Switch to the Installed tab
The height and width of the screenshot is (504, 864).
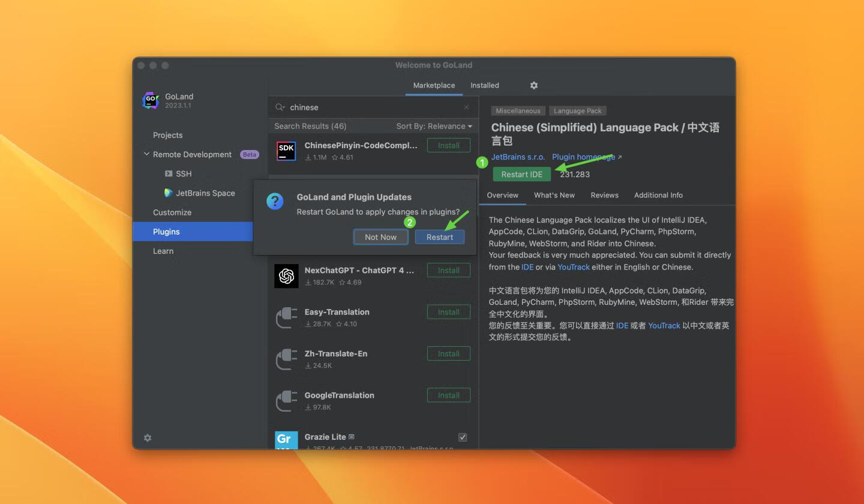click(x=484, y=85)
